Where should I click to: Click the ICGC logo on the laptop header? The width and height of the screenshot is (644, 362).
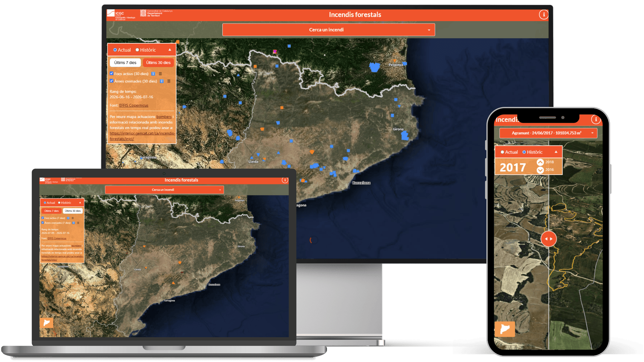click(49, 180)
